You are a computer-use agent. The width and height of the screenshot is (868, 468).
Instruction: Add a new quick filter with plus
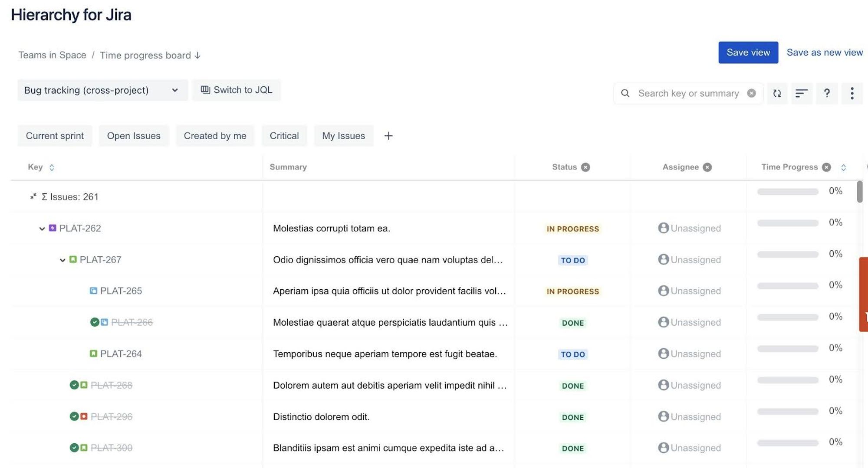388,136
